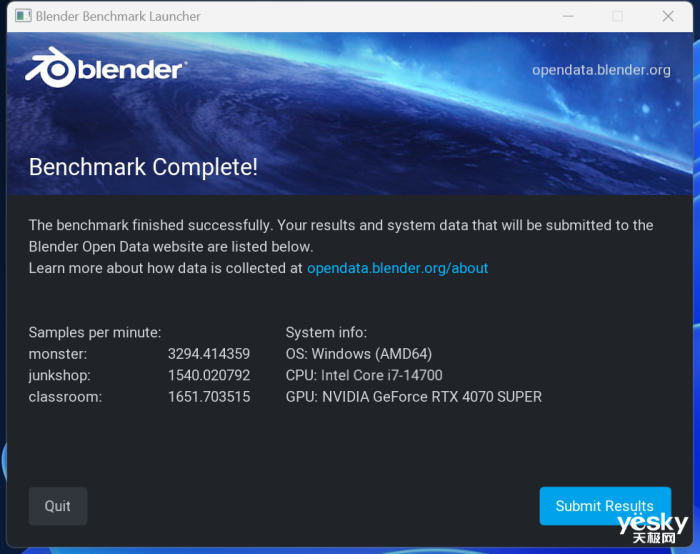Screen dimensions: 700x554
Task: Close the Blender Benchmark Launcher window
Action: [x=668, y=16]
